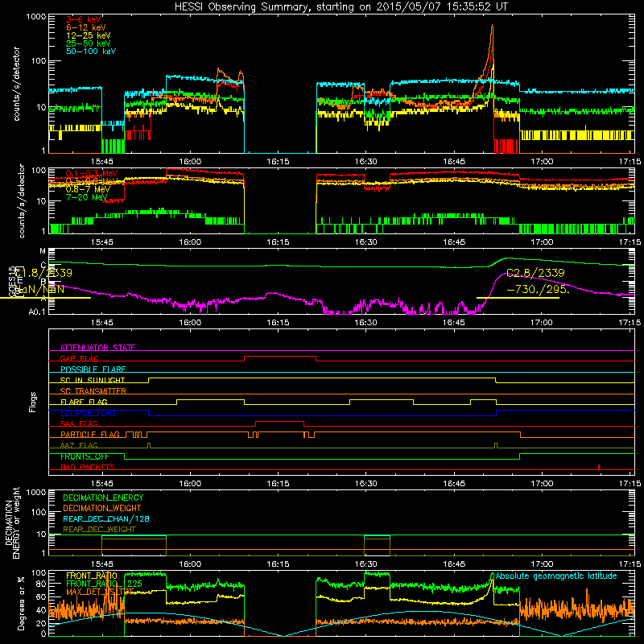Select the '12-25 keV' legend entry
This screenshot has height=644, width=644.
tap(89, 35)
